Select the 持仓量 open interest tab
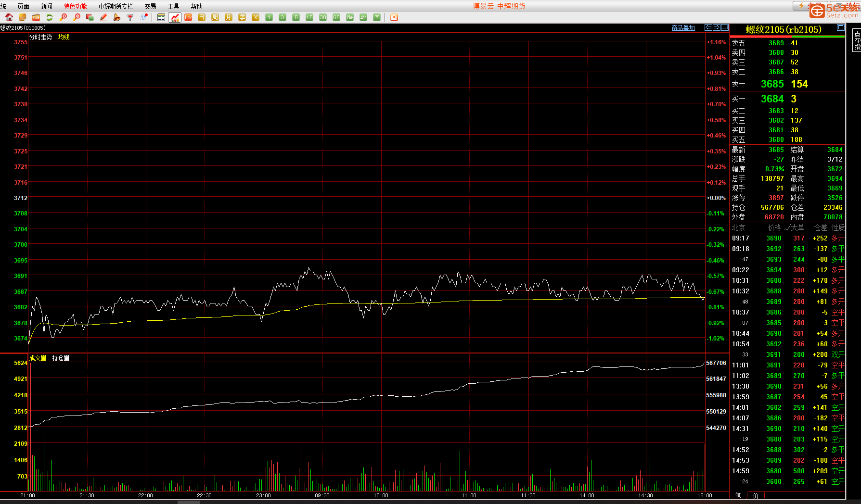The height and width of the screenshot is (504, 861). tap(61, 358)
